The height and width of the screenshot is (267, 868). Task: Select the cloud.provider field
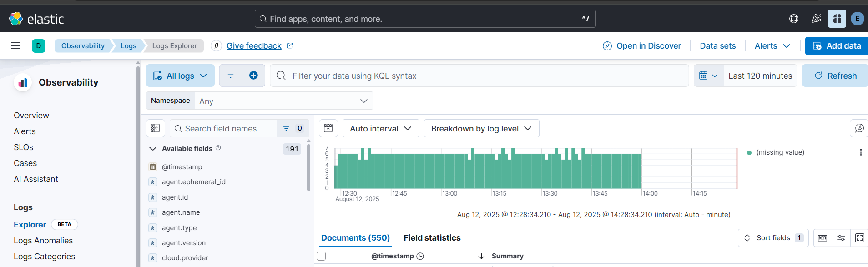coord(185,258)
